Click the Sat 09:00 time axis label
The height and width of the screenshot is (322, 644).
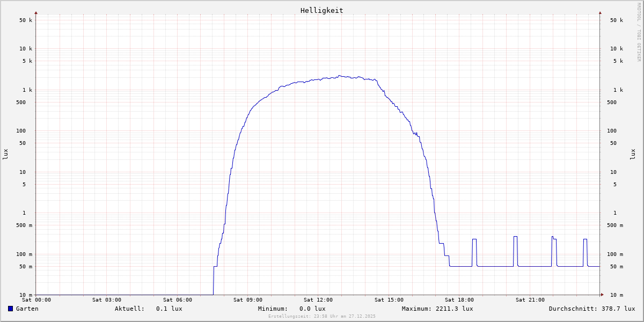(247, 300)
